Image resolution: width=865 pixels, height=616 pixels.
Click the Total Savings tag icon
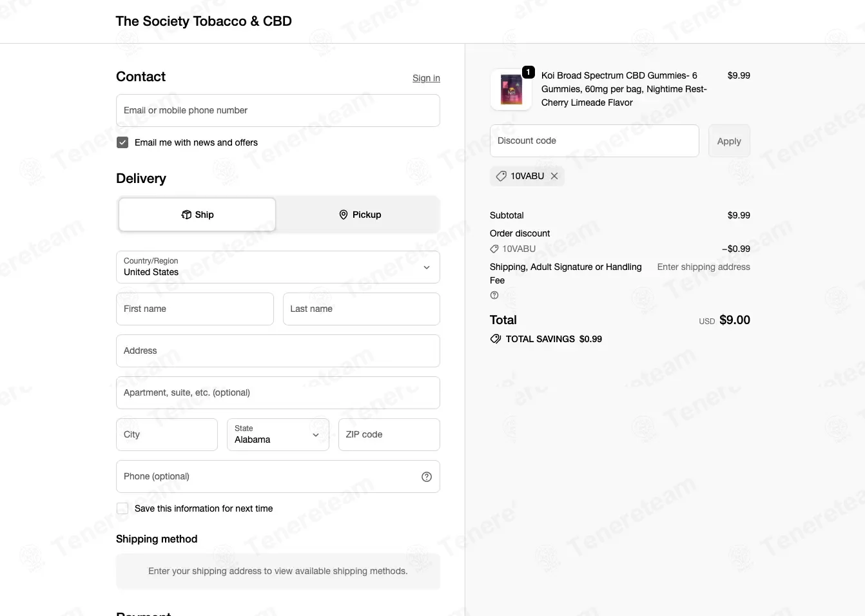496,339
